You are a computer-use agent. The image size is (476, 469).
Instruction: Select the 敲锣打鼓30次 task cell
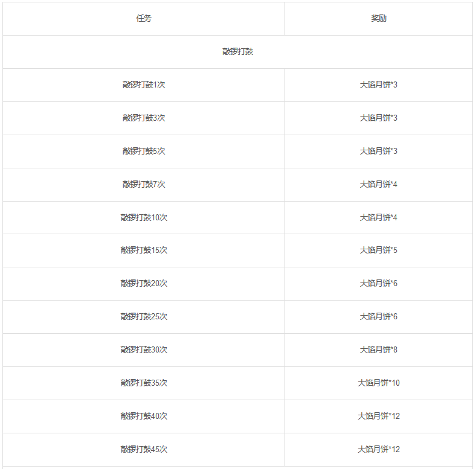click(x=144, y=349)
